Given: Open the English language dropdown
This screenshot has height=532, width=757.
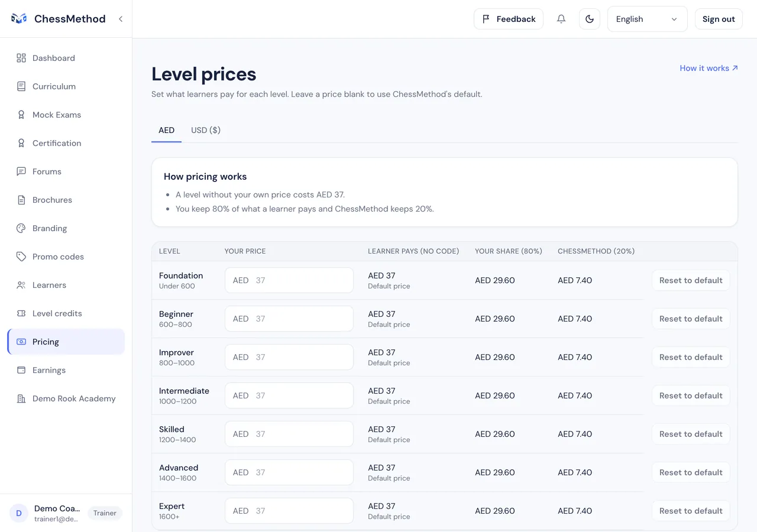Looking at the screenshot, I should [x=648, y=19].
